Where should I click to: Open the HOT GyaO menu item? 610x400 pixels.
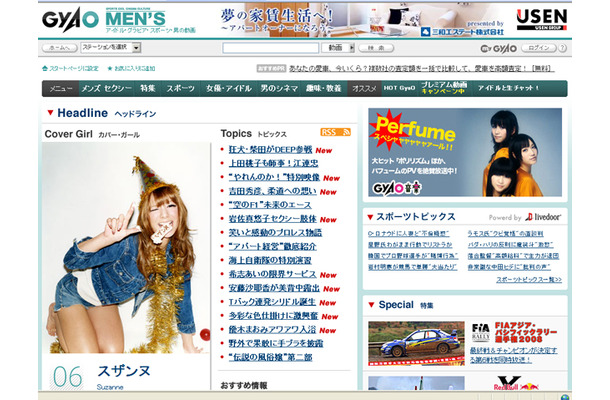pos(400,88)
